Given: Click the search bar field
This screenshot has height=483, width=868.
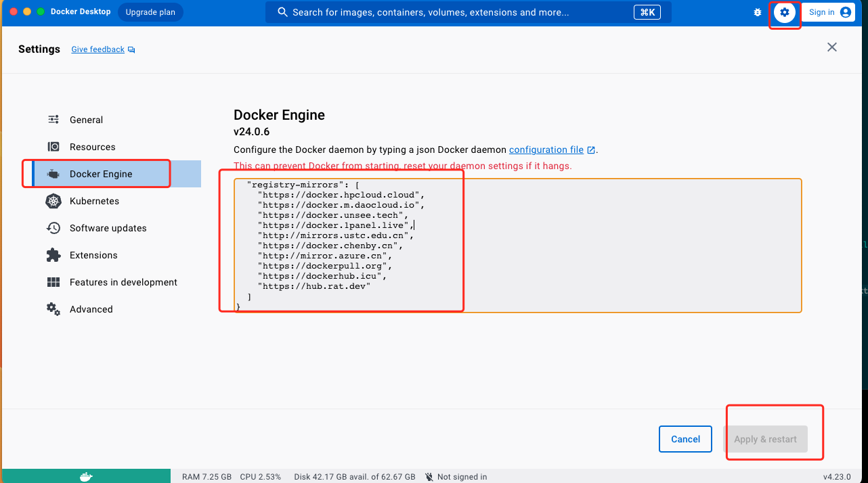Looking at the screenshot, I should (469, 12).
